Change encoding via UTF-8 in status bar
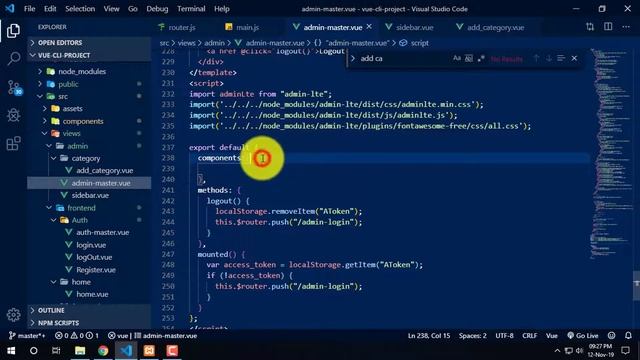This screenshot has height=360, width=640. point(504,336)
